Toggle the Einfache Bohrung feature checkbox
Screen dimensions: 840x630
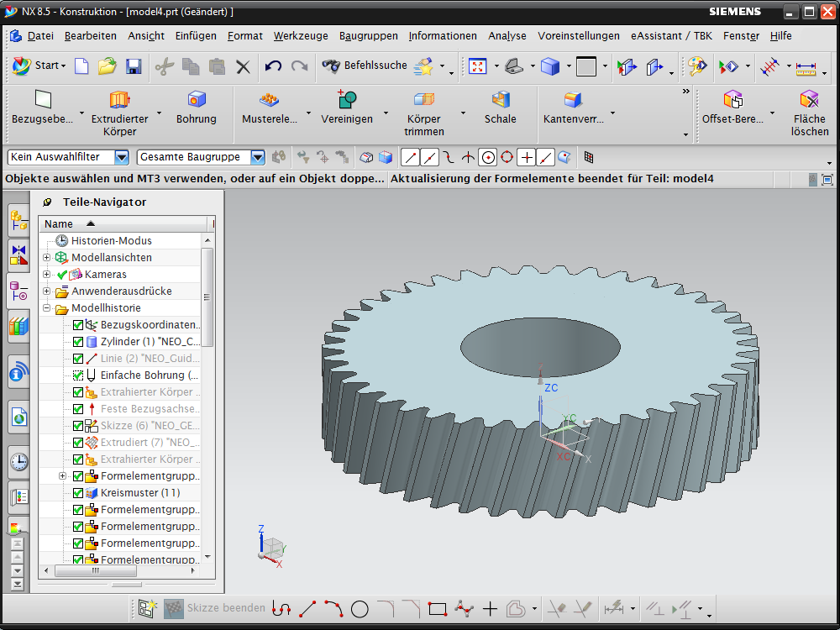pyautogui.click(x=78, y=375)
